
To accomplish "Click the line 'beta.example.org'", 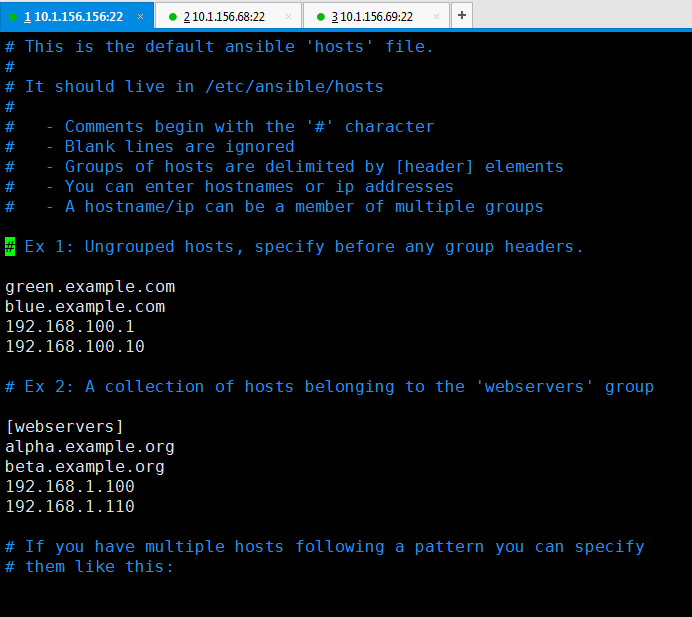I will click(85, 467).
